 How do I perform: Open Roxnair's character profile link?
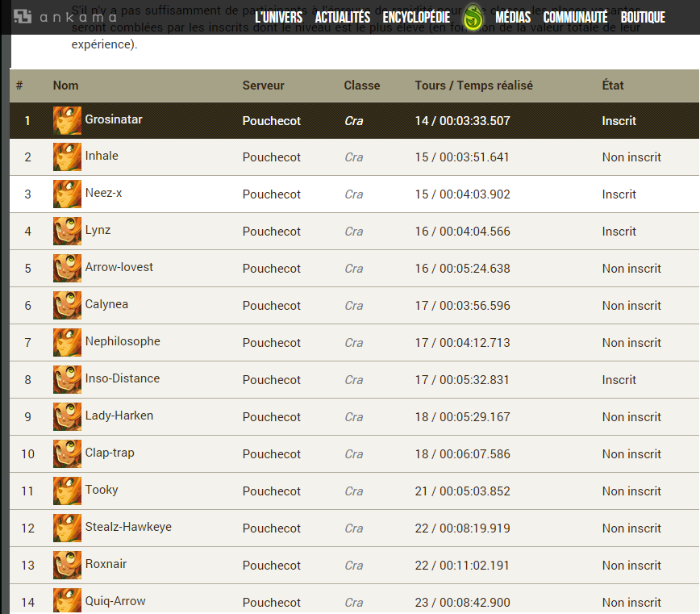(x=106, y=563)
